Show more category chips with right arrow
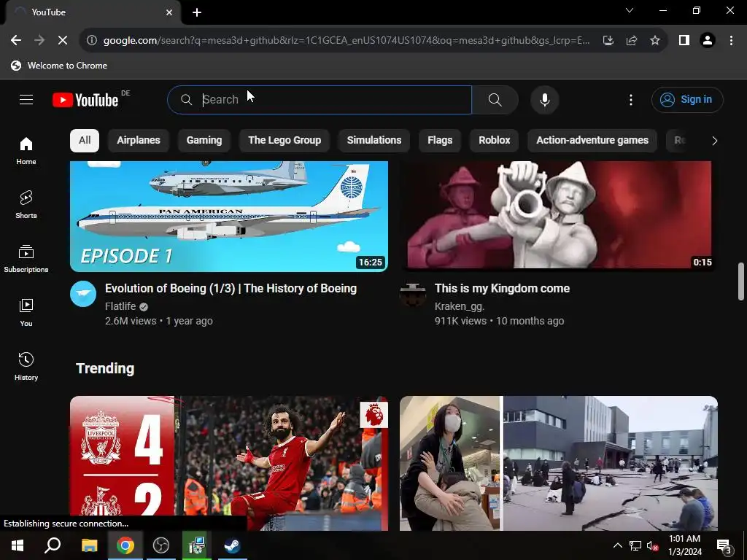This screenshot has height=560, width=747. (x=714, y=141)
